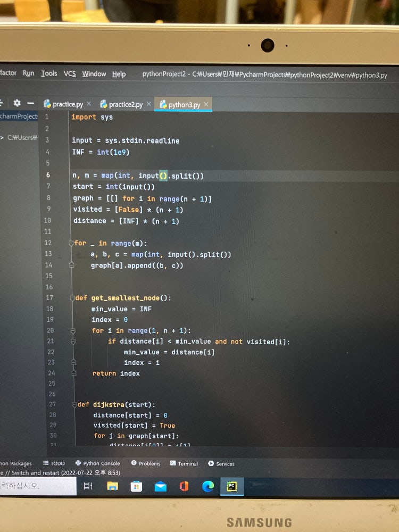Show the Problems tool window
Screen dimensions: 399x532
coord(145,463)
